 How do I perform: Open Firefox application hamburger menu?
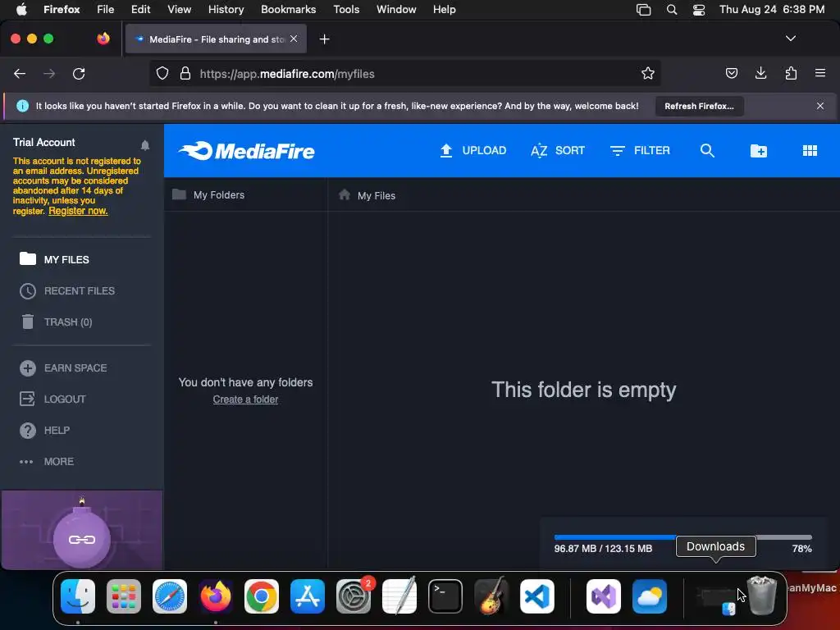pyautogui.click(x=820, y=73)
